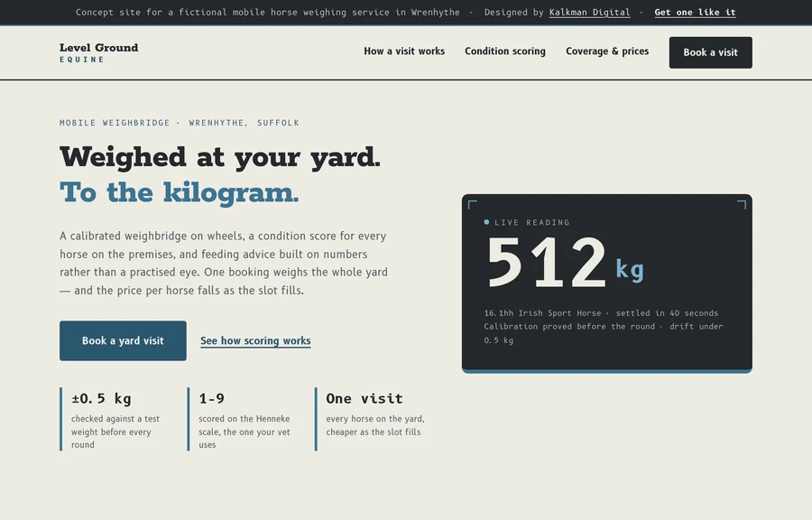The image size is (812, 520).
Task: Click the To the kilogram heading
Action: (180, 192)
